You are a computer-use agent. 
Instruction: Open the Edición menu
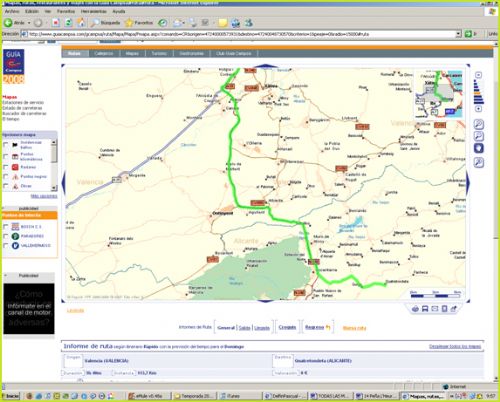(x=32, y=11)
